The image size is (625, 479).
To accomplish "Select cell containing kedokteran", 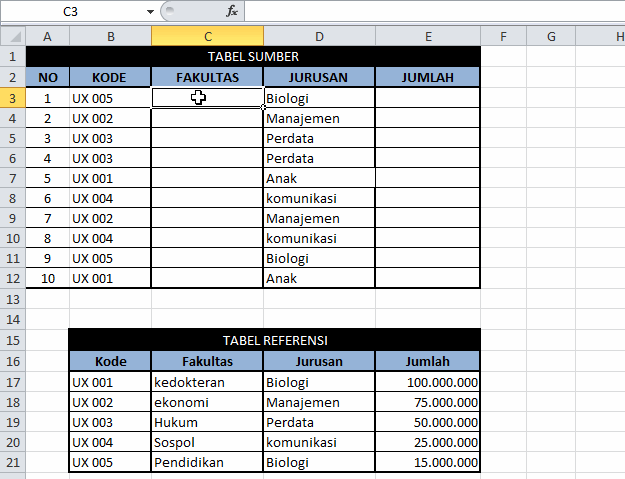I will 207,382.
